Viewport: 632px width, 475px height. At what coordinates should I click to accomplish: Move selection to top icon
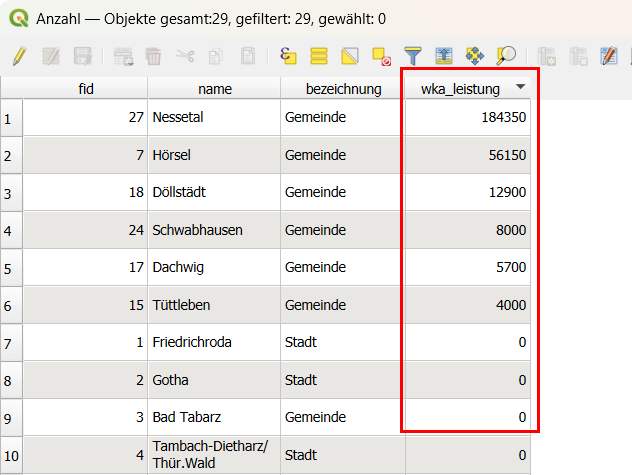pyautogui.click(x=444, y=56)
